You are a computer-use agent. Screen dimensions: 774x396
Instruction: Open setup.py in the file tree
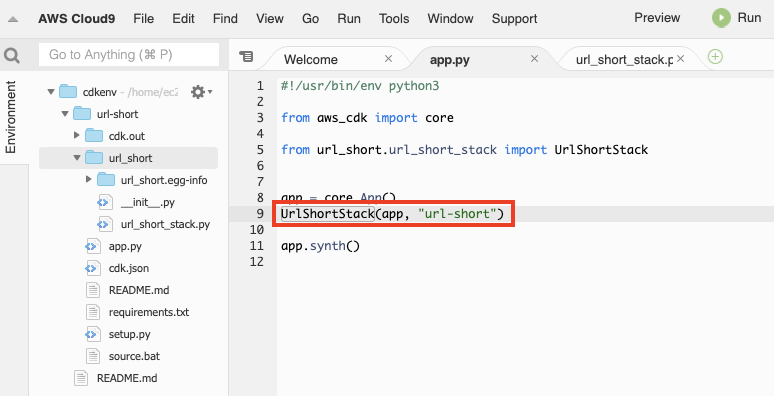pyautogui.click(x=129, y=334)
